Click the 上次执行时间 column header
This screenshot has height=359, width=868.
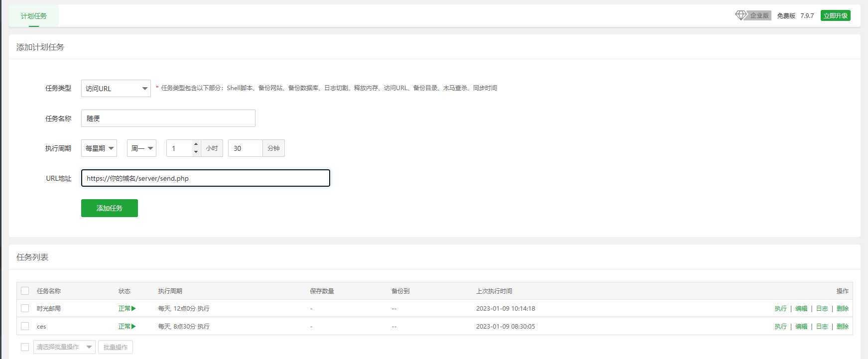pyautogui.click(x=494, y=291)
